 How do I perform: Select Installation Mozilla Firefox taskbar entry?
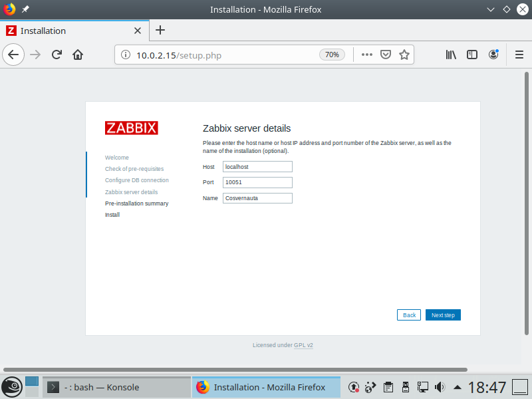(x=267, y=387)
